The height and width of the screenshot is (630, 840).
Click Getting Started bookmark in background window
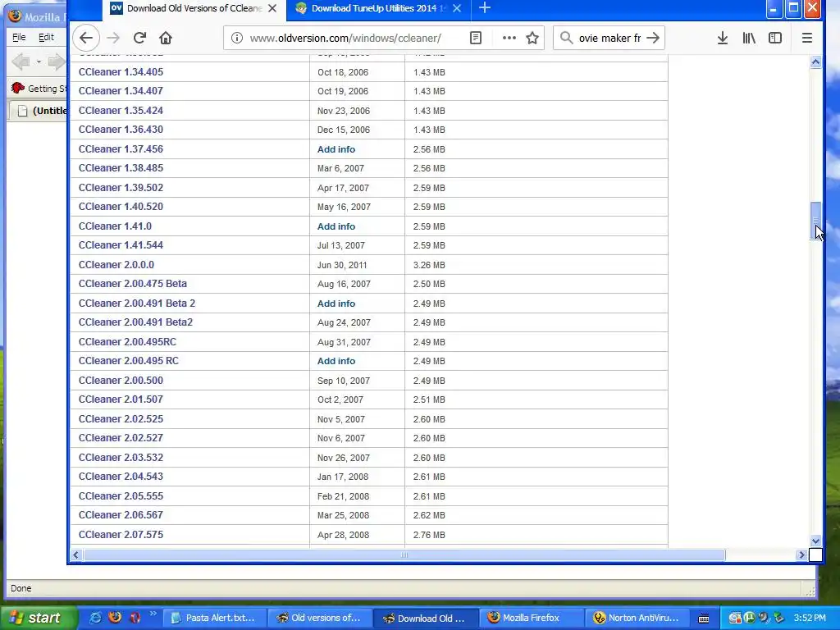[x=39, y=89]
